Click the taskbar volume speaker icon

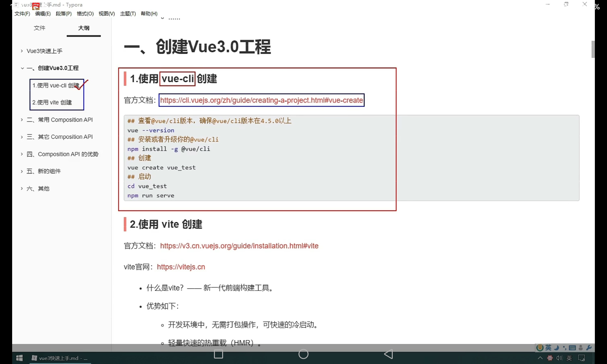click(x=559, y=358)
